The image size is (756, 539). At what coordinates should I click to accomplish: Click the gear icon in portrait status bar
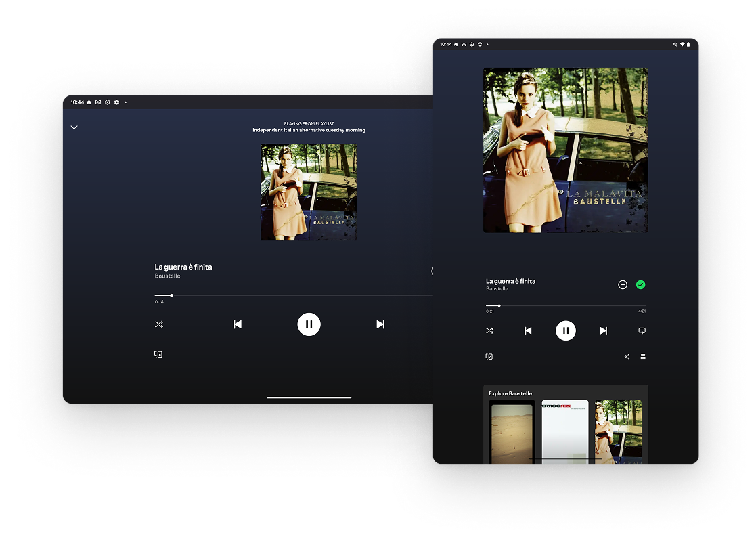click(x=480, y=45)
